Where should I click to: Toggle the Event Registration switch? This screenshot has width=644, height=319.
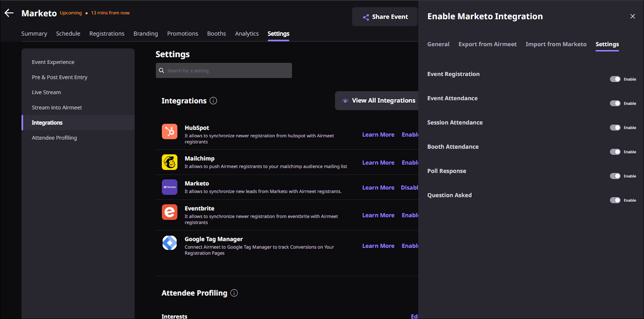(615, 79)
